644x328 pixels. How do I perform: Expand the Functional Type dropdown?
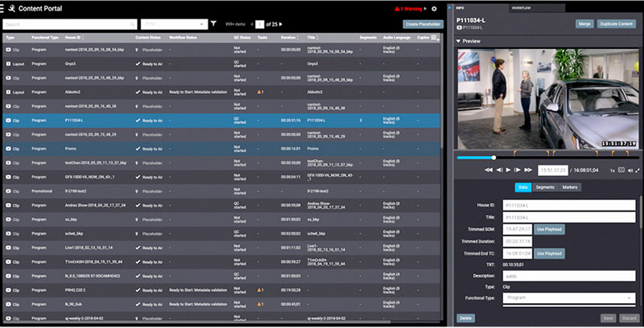(568, 297)
